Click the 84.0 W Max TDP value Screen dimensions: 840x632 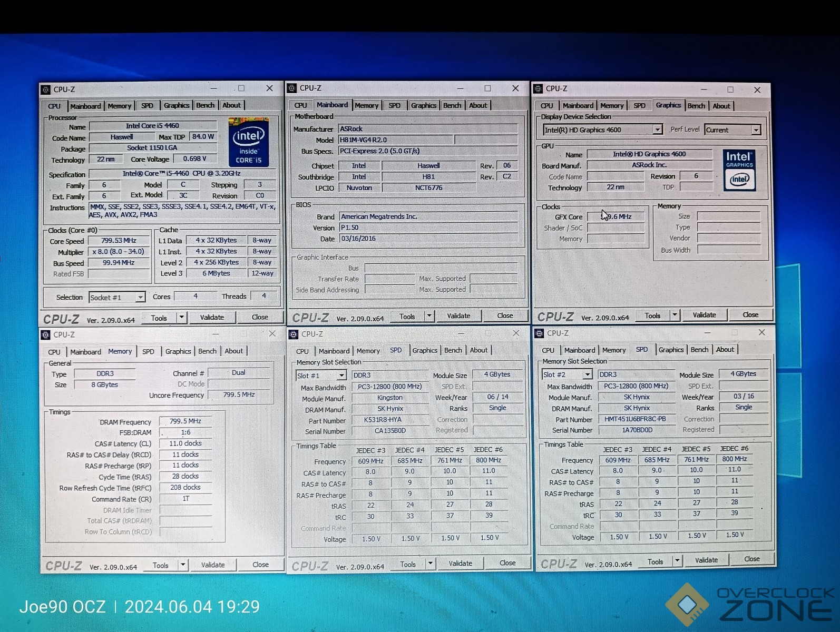point(203,137)
